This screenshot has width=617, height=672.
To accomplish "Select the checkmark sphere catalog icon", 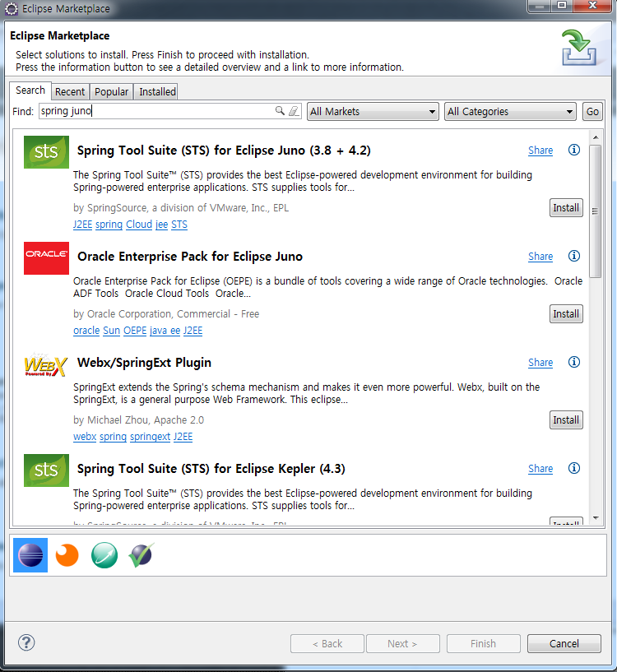I will click(141, 555).
